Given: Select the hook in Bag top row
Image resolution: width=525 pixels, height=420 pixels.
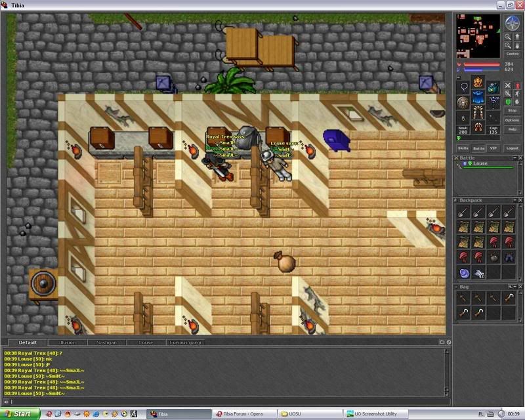Looking at the screenshot, I should click(x=509, y=298).
